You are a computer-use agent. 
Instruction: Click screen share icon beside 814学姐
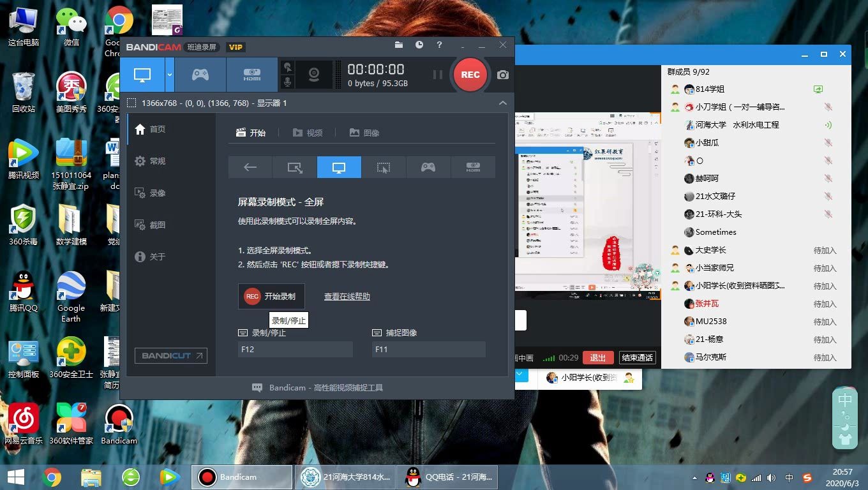(818, 89)
